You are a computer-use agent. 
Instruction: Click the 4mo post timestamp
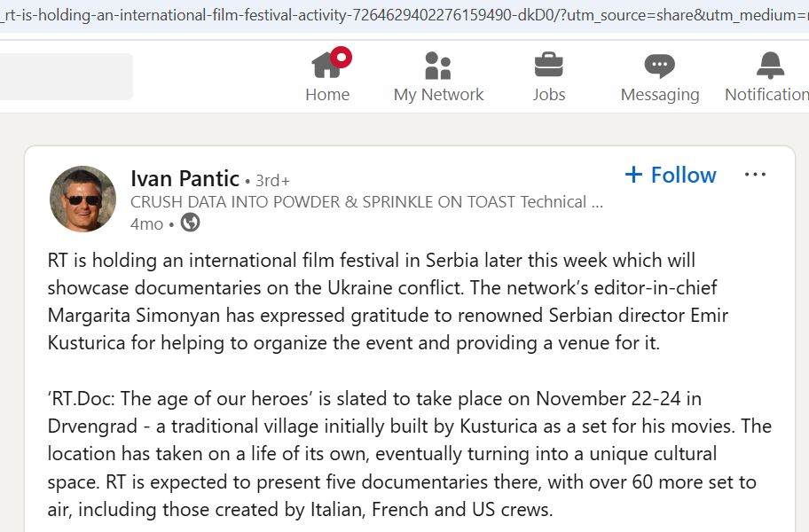click(146, 224)
